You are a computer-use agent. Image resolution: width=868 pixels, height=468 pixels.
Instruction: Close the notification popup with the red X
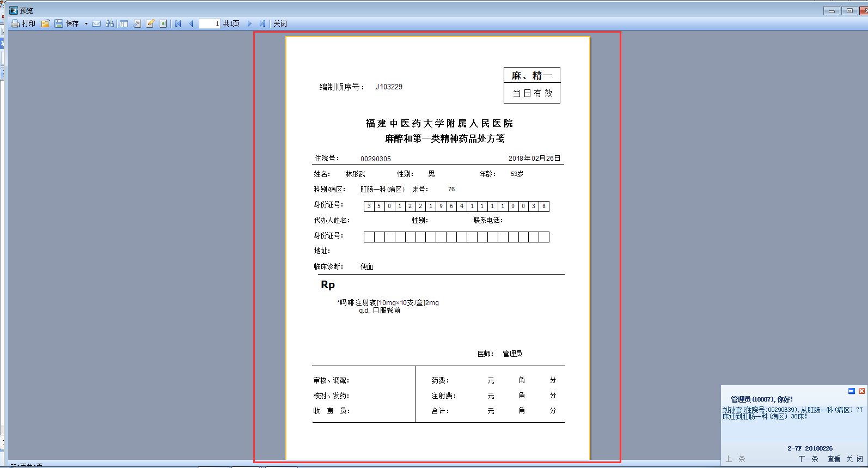pos(861,391)
